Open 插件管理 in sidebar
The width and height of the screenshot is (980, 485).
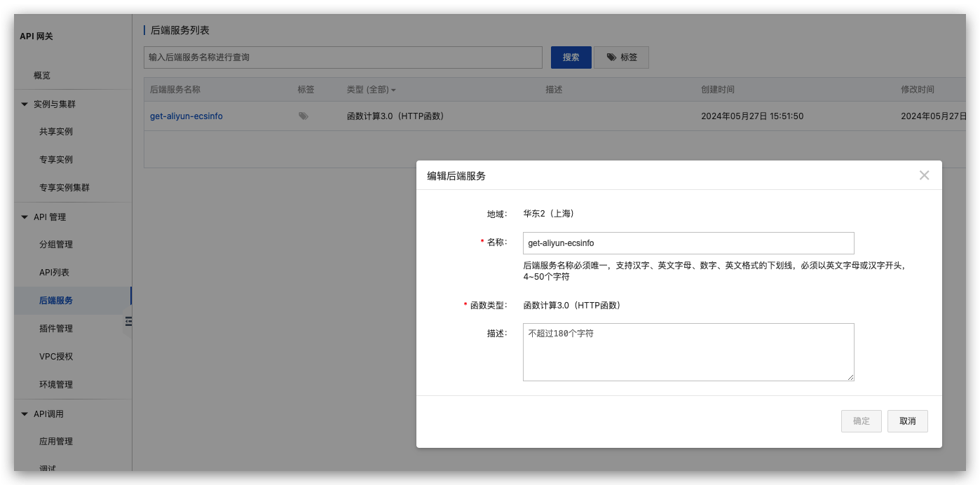click(56, 329)
